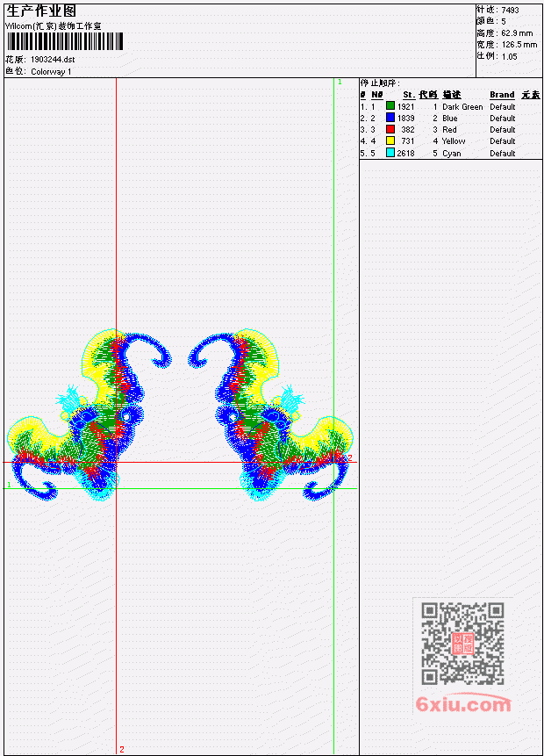Click the Dark Green description text
The height and width of the screenshot is (756, 544).
462,106
